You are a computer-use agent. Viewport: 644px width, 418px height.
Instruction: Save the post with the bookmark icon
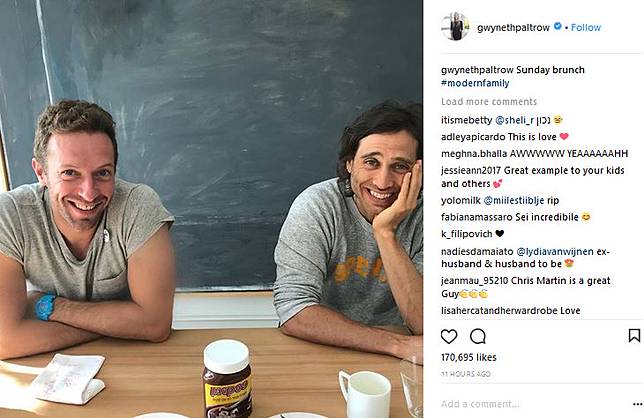tap(634, 335)
